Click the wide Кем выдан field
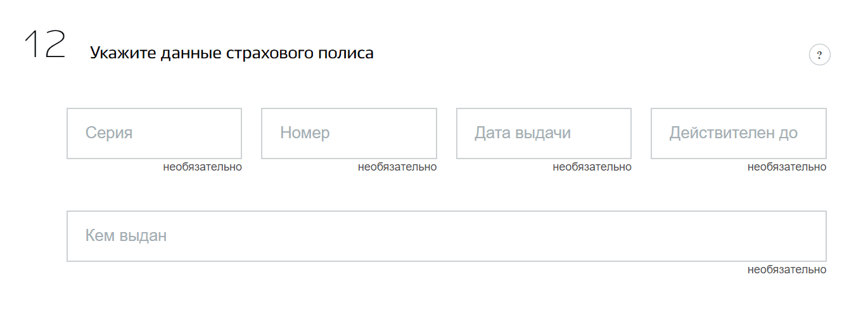868x312 pixels. [x=446, y=236]
